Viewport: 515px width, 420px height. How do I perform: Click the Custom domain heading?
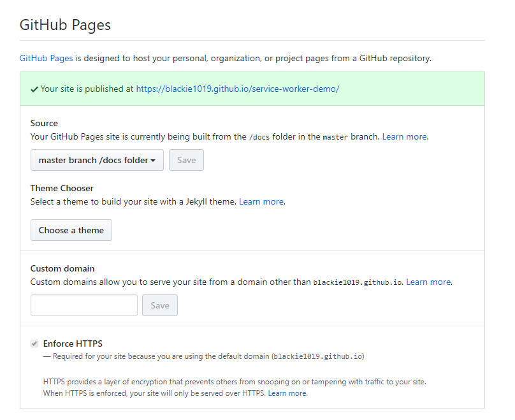tap(62, 268)
